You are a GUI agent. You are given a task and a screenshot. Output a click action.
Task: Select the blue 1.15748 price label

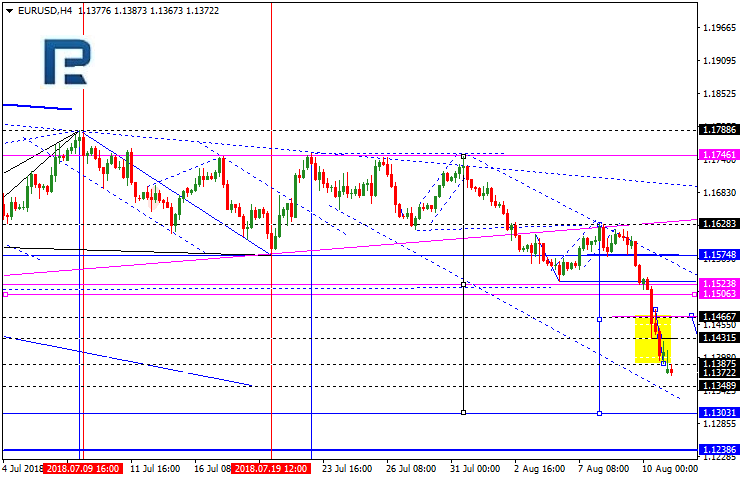click(719, 255)
